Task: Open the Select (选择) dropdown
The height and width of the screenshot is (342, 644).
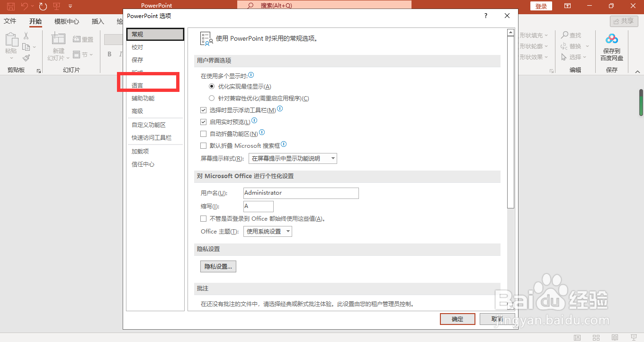Action: (x=573, y=57)
